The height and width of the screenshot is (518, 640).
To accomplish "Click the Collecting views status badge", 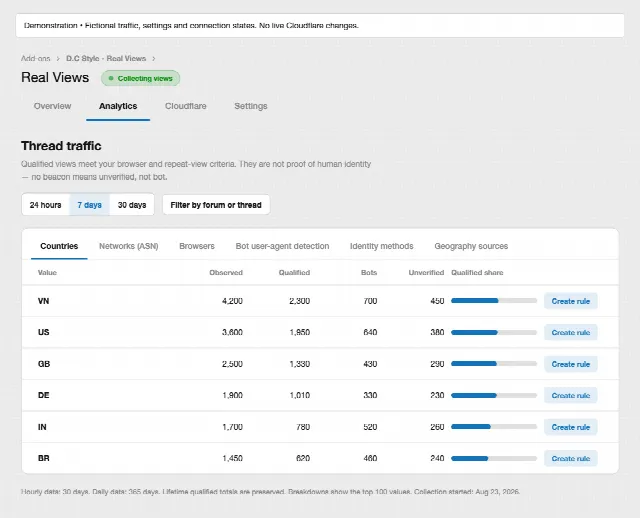I will 140,78.
